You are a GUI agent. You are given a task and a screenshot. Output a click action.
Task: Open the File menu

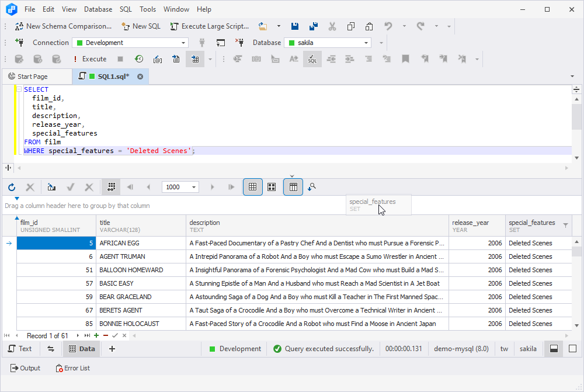point(30,9)
